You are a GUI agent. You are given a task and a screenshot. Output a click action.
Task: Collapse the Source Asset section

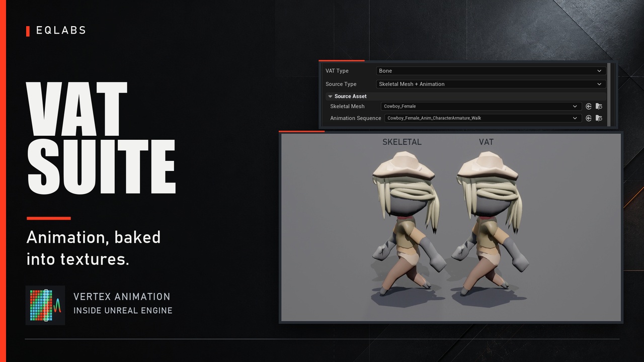tap(330, 96)
